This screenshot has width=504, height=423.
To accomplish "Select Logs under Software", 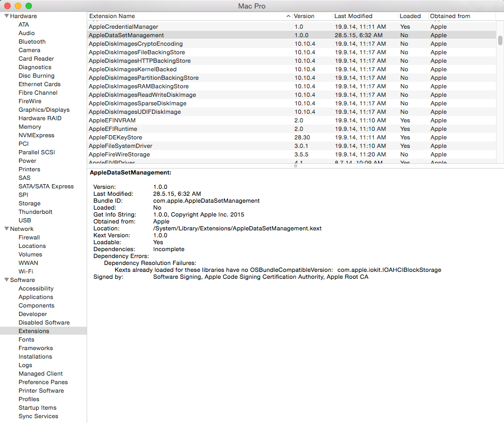I will [26, 365].
